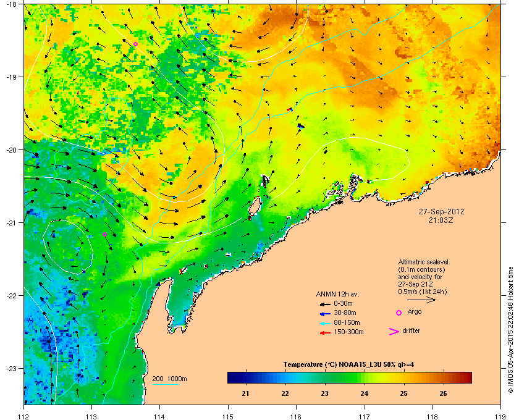Click the black 0-30m arrow legend symbol
This screenshot has height=420, width=519.
(x=325, y=304)
